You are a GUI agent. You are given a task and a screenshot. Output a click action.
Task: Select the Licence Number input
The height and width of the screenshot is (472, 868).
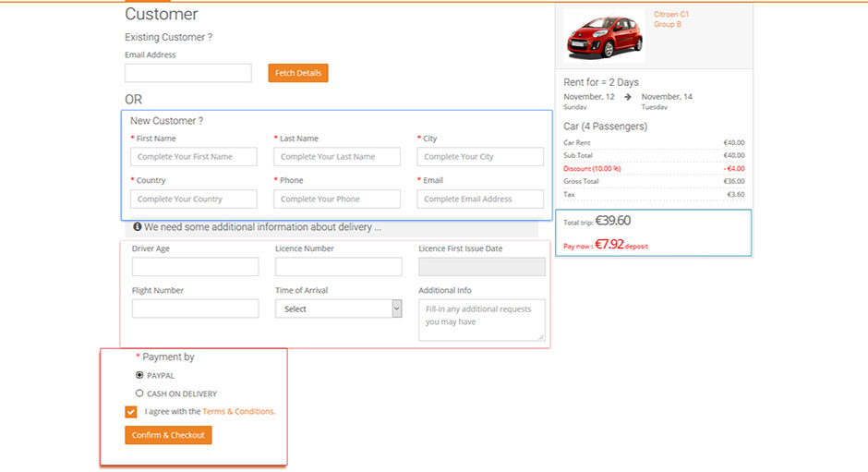pyautogui.click(x=338, y=267)
